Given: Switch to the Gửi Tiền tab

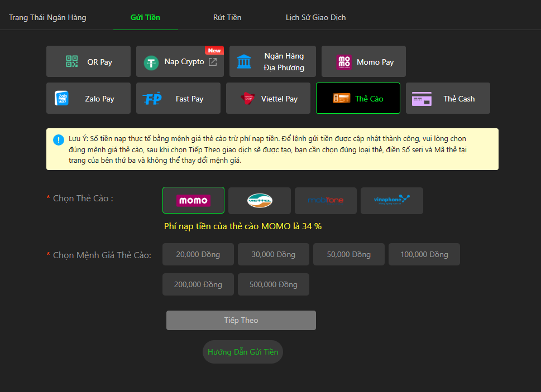Looking at the screenshot, I should click(145, 18).
